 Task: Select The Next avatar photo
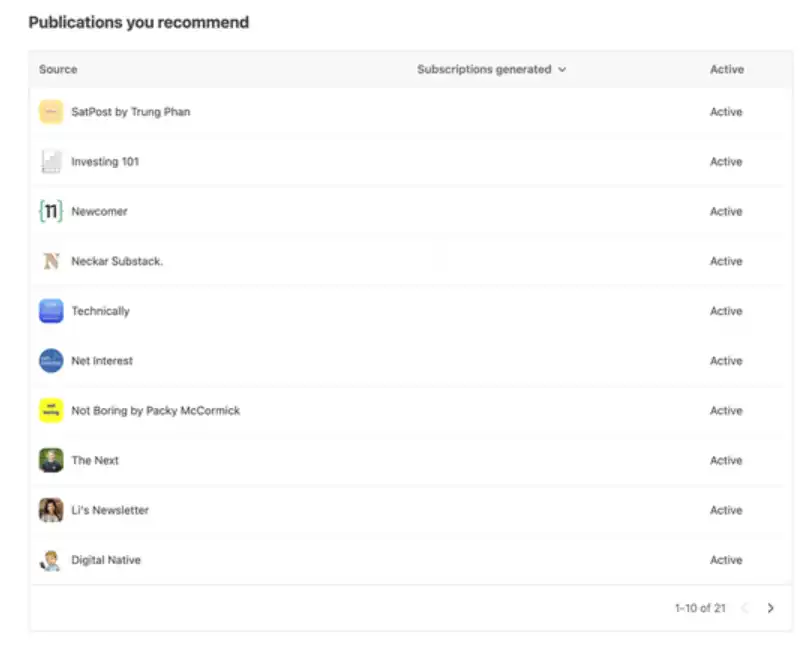pyautogui.click(x=51, y=460)
